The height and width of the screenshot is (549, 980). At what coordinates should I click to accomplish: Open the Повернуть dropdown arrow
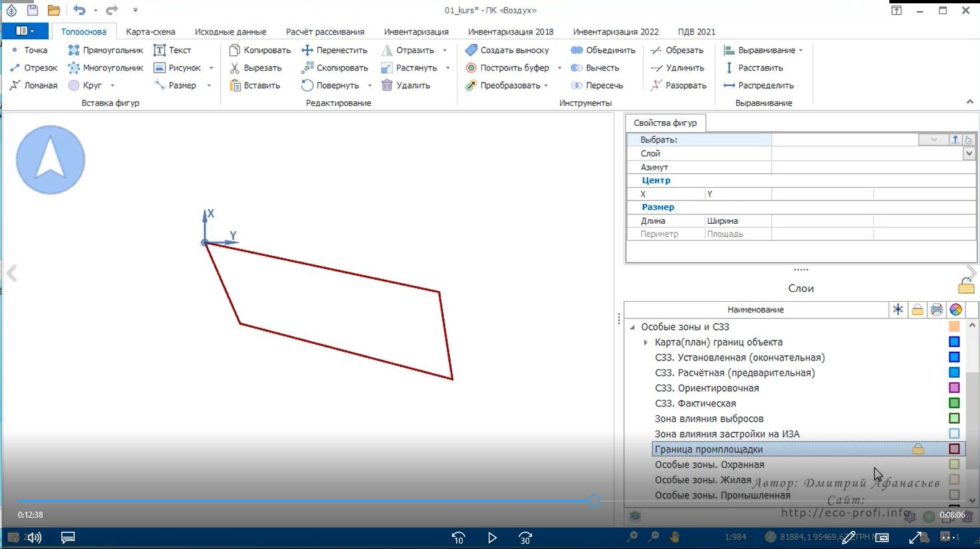coord(370,85)
